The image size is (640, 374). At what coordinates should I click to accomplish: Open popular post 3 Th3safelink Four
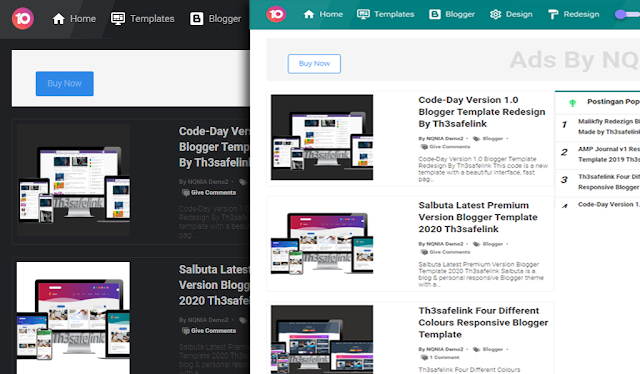coord(609,182)
